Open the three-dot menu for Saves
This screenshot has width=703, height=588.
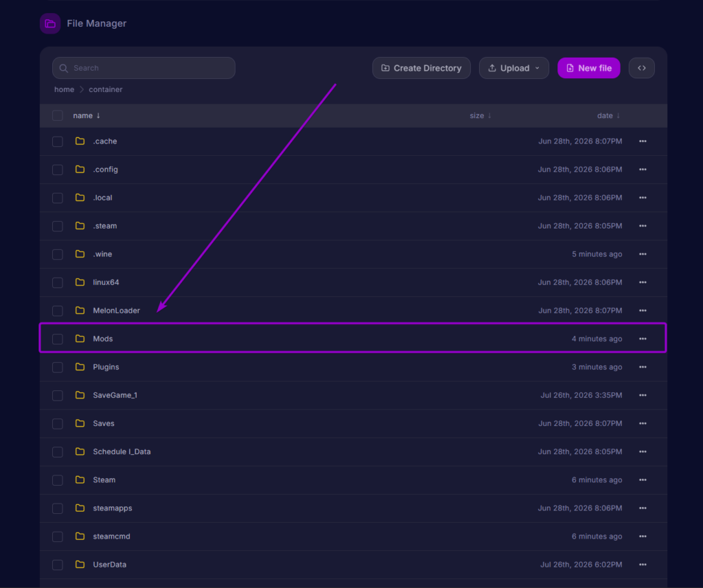[643, 423]
